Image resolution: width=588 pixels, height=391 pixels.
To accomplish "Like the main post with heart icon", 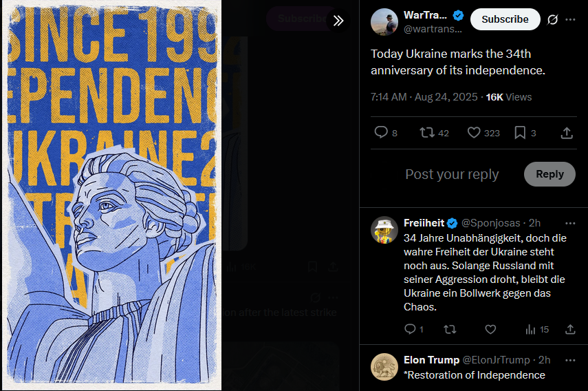I will click(474, 132).
